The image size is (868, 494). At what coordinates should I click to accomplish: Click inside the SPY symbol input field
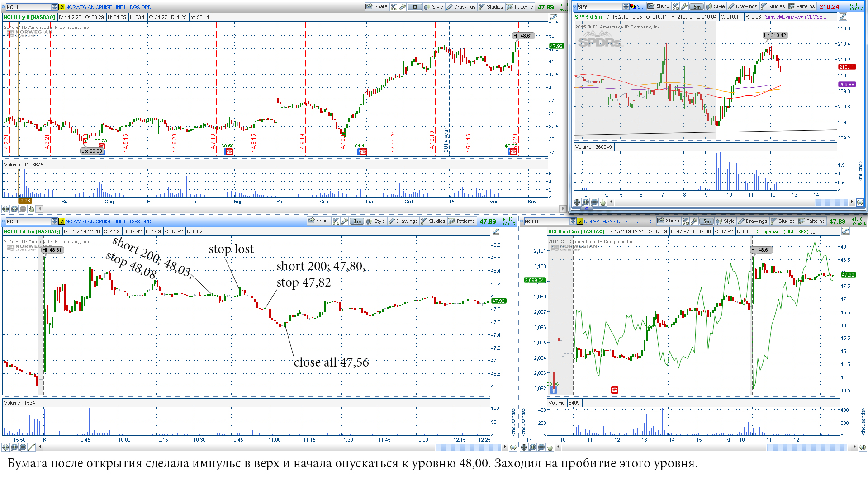(599, 6)
